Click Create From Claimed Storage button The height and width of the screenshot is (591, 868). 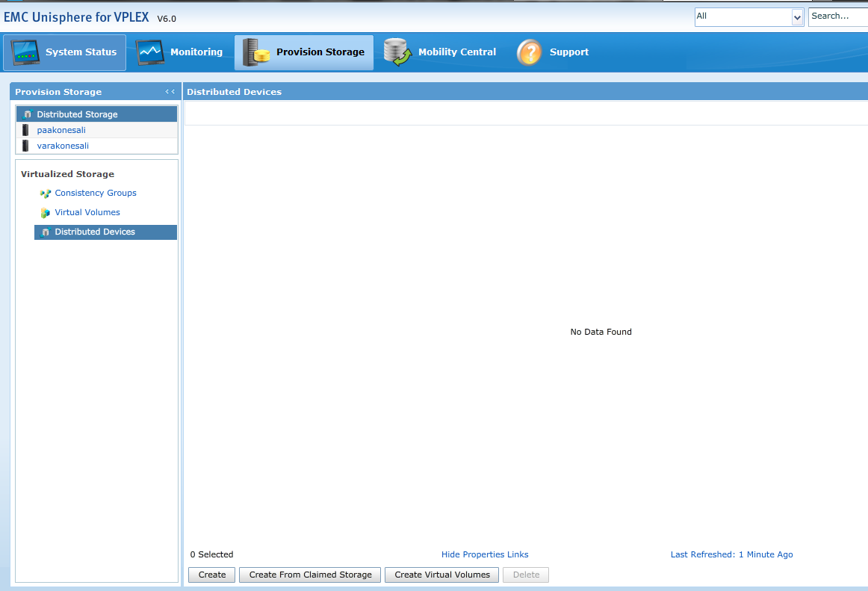310,575
